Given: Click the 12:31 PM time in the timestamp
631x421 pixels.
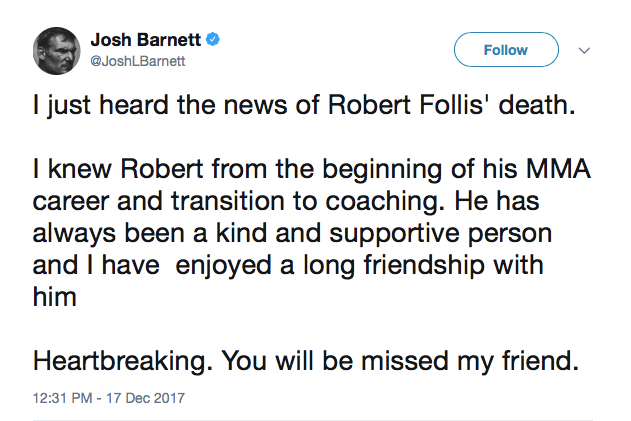Looking at the screenshot, I should coord(61,398).
